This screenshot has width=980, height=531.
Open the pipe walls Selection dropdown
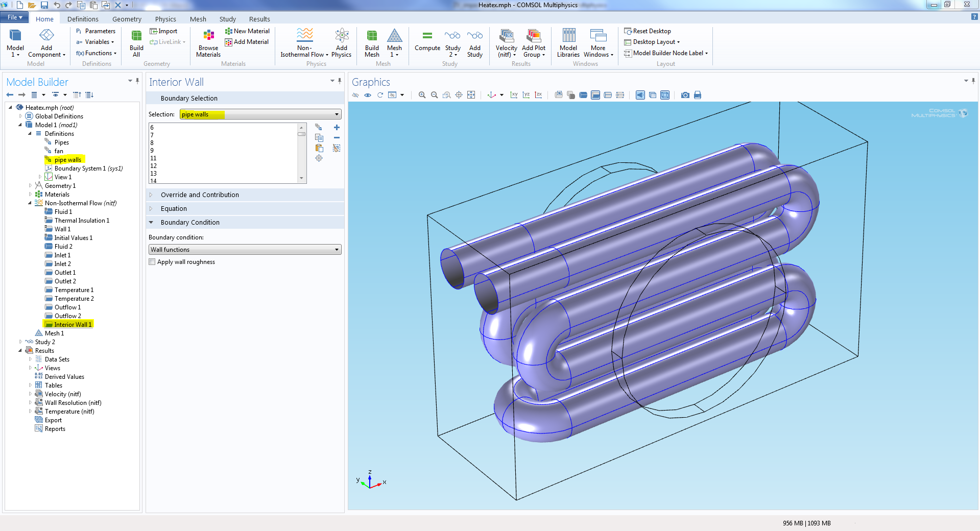(x=260, y=114)
